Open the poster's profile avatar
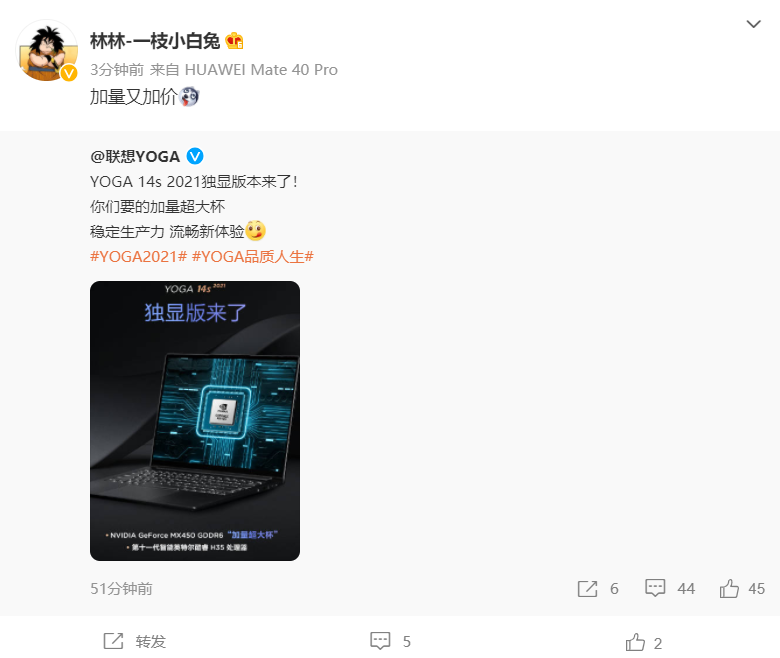Screen dimensions: 780x658 pos(47,50)
